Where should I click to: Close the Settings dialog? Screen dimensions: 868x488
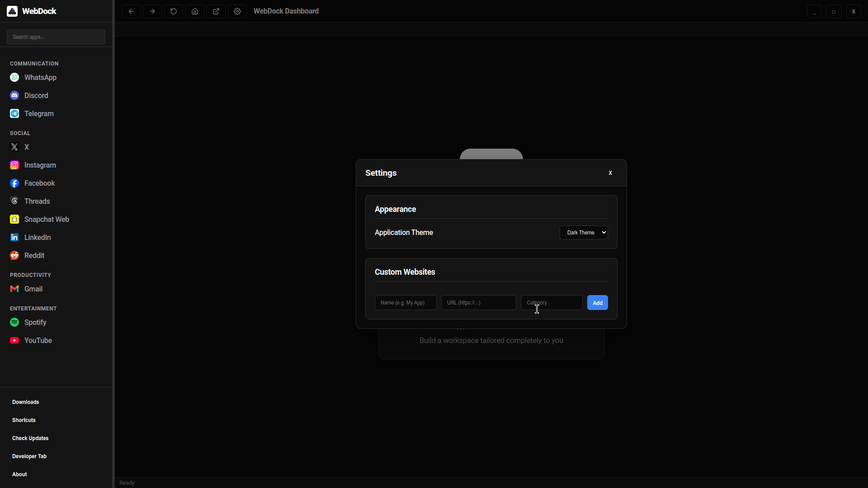pos(610,173)
